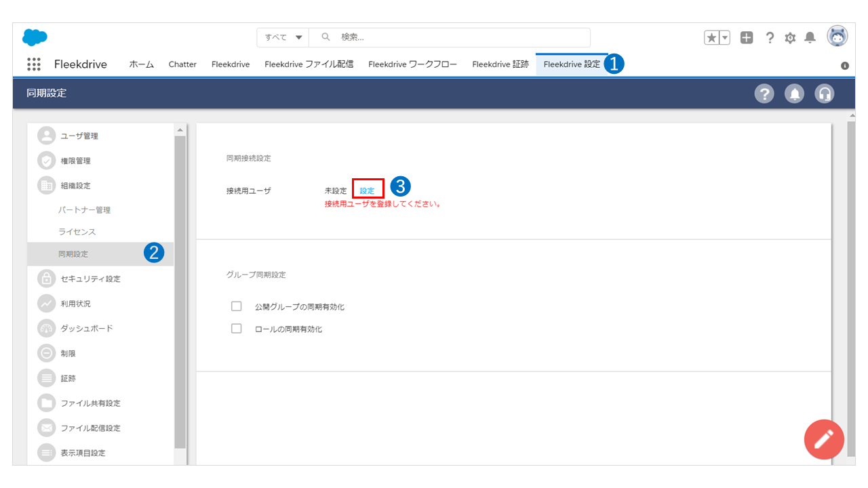Click the 制限 restriction icon
This screenshot has width=868, height=488.
pyautogui.click(x=46, y=353)
